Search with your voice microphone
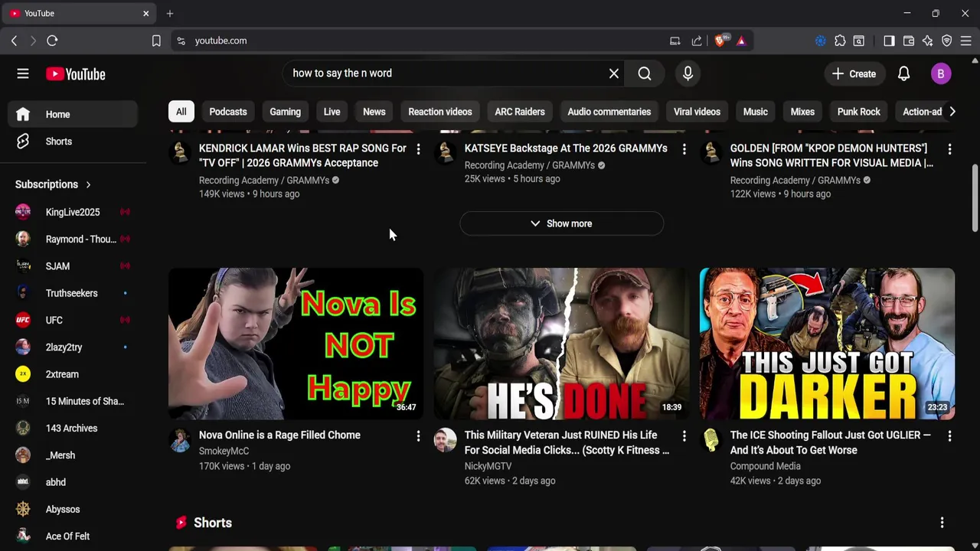980x551 pixels. click(x=688, y=73)
